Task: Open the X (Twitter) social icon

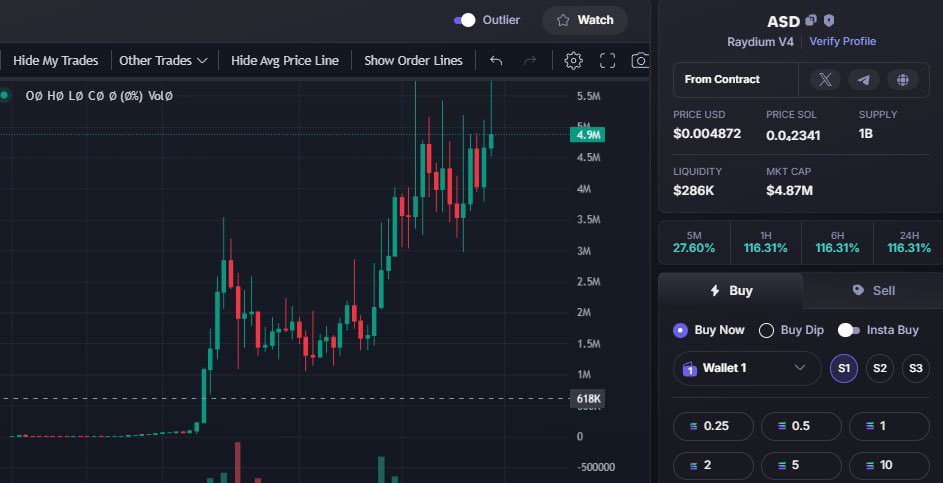Action: coord(825,79)
